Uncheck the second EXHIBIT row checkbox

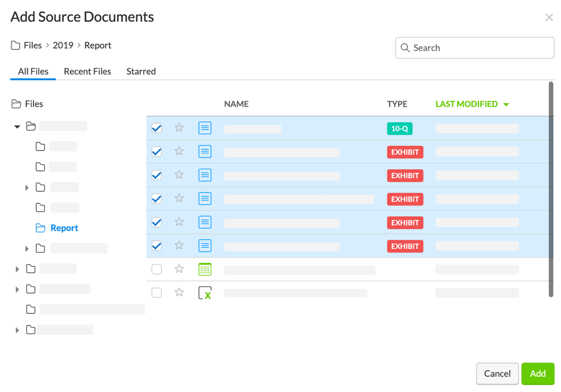click(157, 175)
